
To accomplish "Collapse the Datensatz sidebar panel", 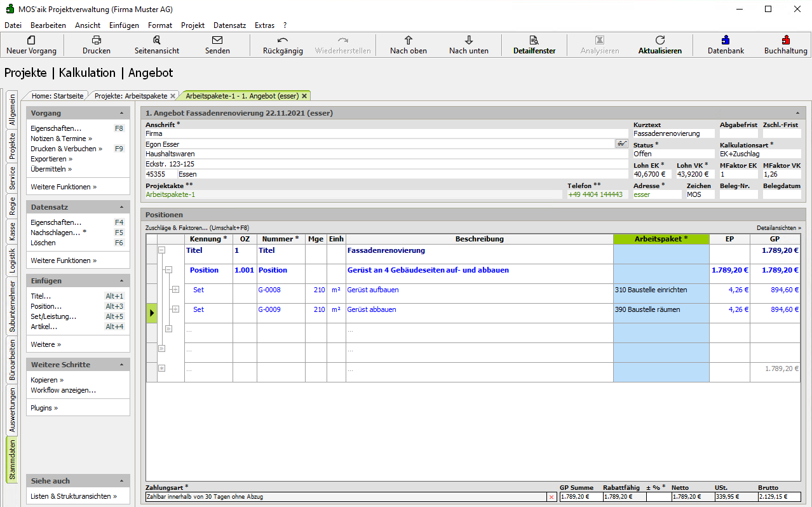I will point(121,207).
